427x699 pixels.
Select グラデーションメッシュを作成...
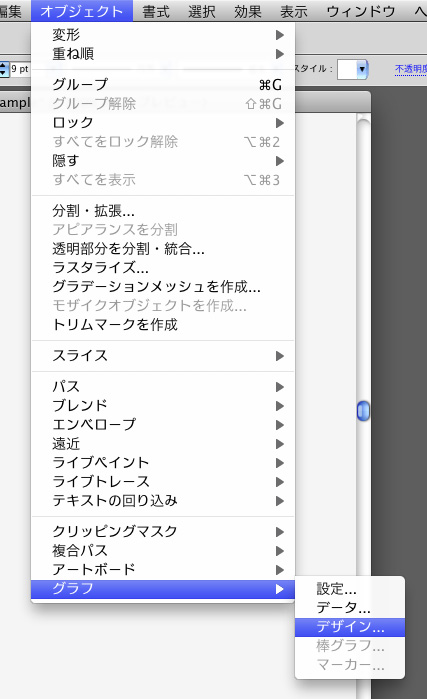pyautogui.click(x=163, y=287)
